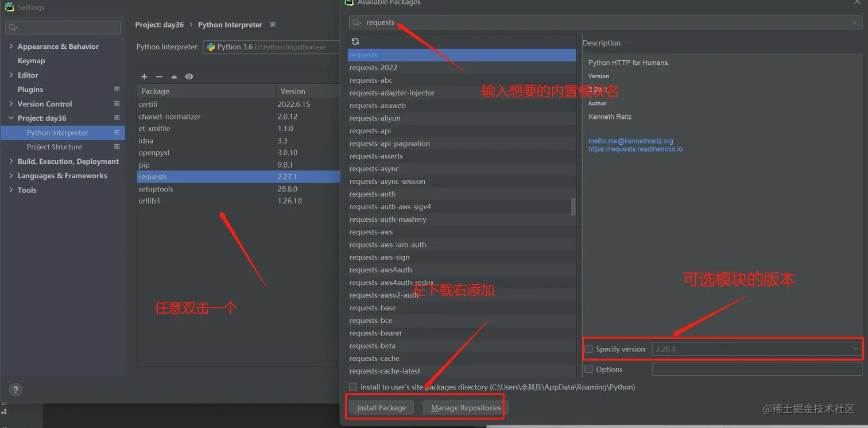
Task: Sort installed packages by the Package column
Action: [207, 91]
